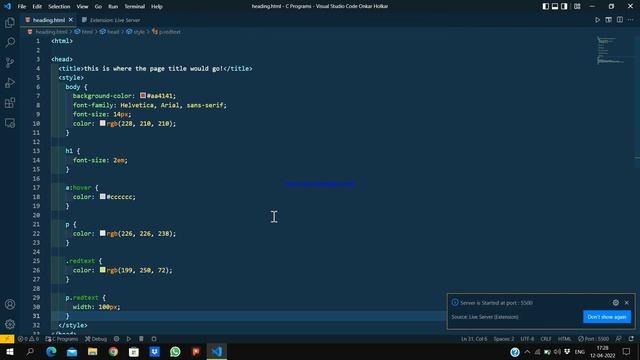
Task: Close the heading.html tab
Action: click(71, 20)
